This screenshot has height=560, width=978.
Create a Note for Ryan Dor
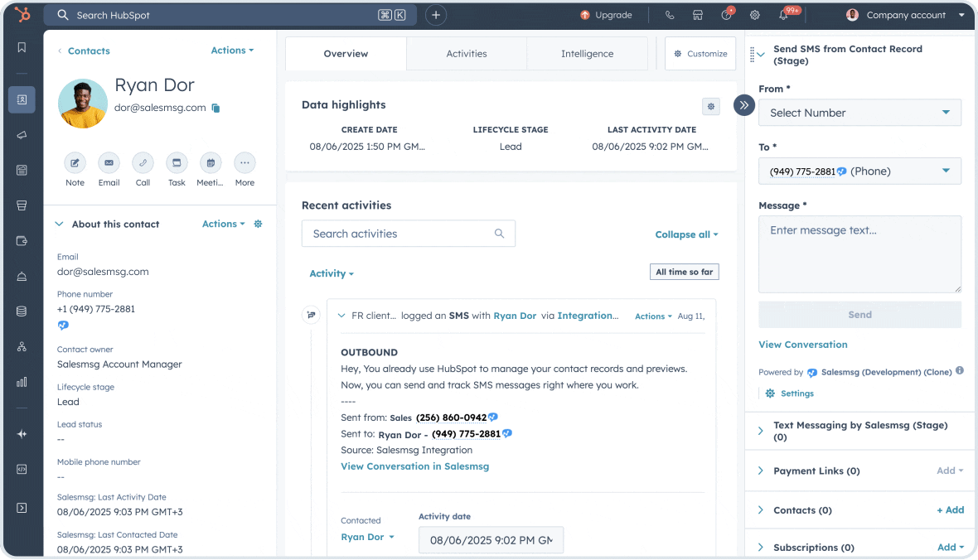click(x=75, y=162)
